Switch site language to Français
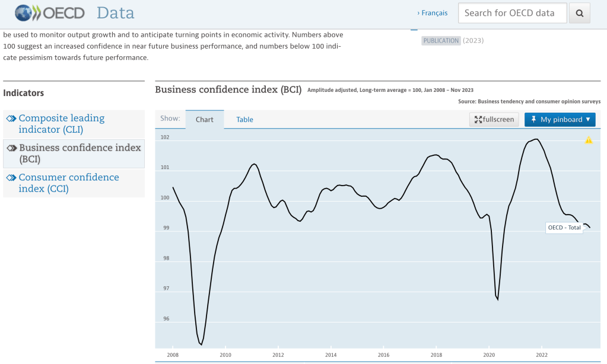The width and height of the screenshot is (607, 364). [433, 13]
